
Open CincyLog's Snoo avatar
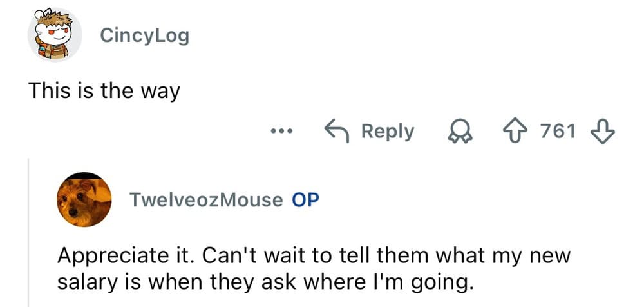click(x=54, y=35)
